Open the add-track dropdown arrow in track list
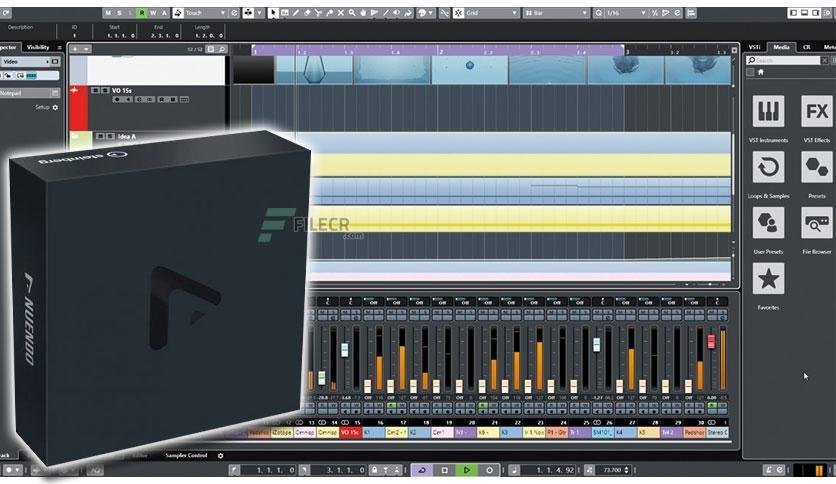836x484 pixels. [86, 49]
